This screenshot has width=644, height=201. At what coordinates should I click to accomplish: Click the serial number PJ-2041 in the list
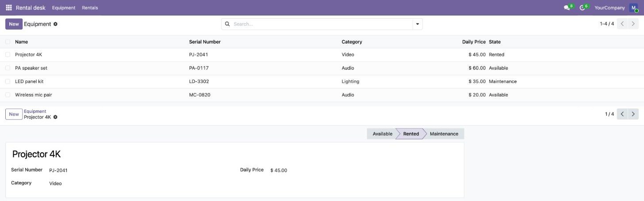[x=198, y=54]
